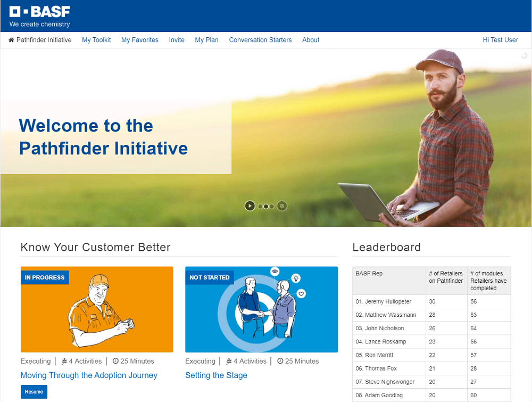Select leaderboard row 06. Thomas Fox
532x402 pixels.
pos(431,368)
